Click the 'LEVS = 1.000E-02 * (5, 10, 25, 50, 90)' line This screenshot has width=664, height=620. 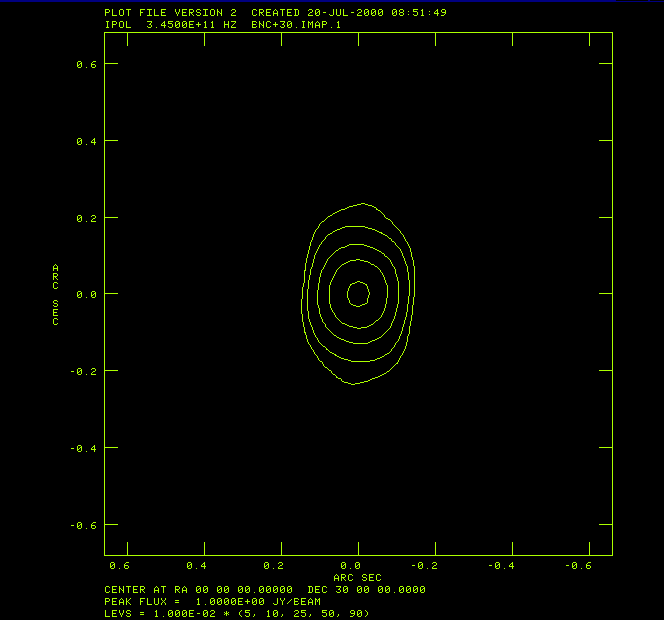(x=237, y=613)
